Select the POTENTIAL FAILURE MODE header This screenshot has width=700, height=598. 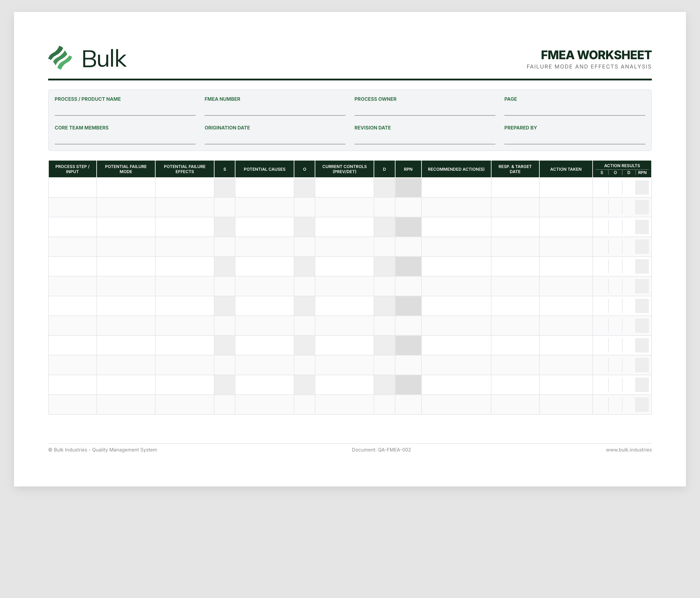click(x=125, y=169)
